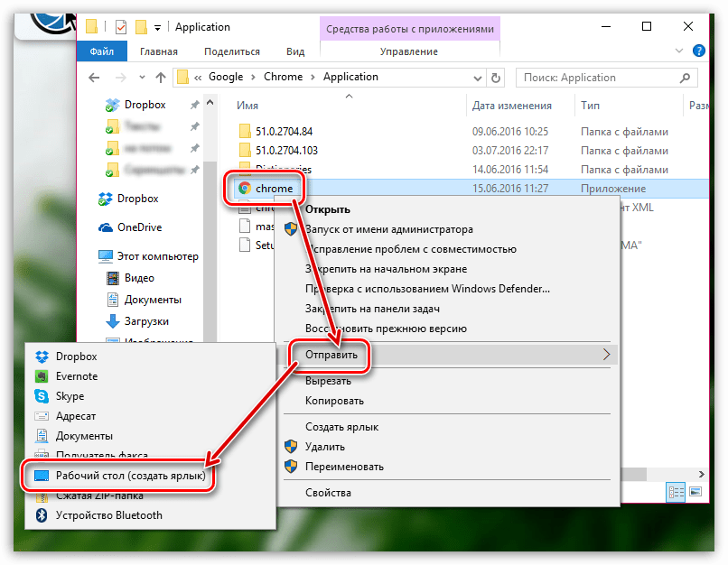The height and width of the screenshot is (565, 728).
Task: Select the Evernote icon in the submenu
Action: 41,376
